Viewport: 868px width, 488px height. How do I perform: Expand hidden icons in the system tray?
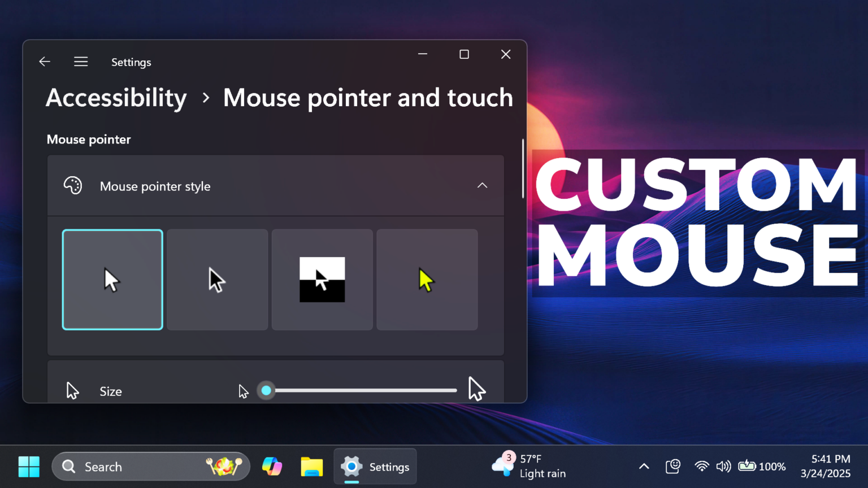point(644,466)
